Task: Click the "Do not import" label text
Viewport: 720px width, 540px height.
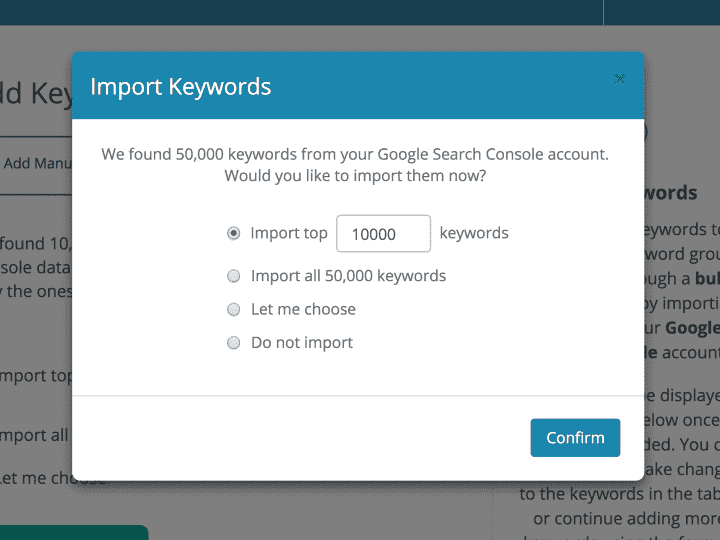Action: point(302,343)
